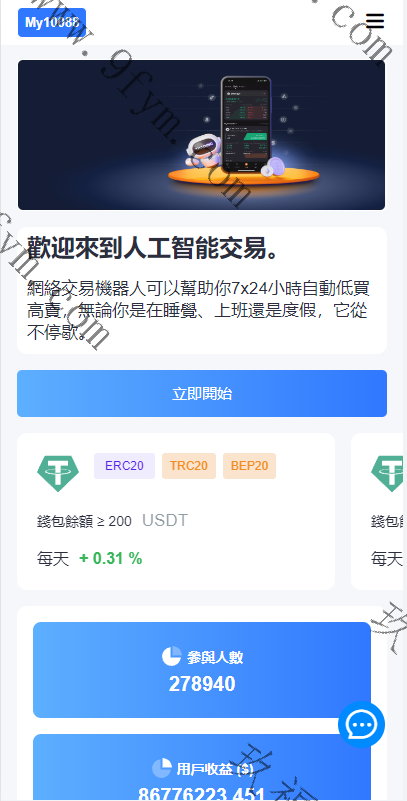Open the hamburger menu icon
Screen dimensions: 407x801
pos(375,21)
